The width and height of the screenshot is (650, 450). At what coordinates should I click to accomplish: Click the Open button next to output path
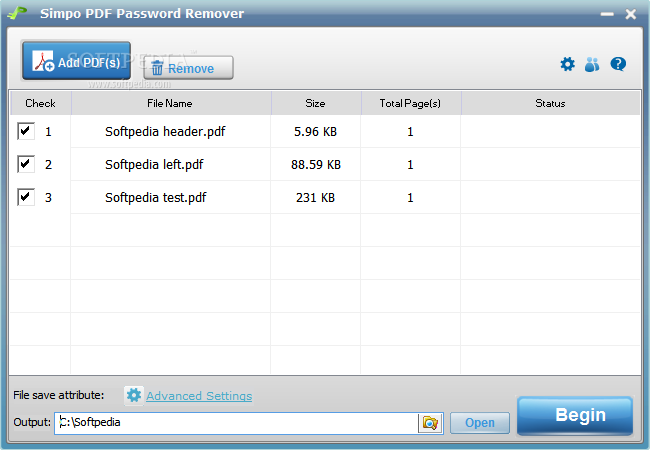[x=480, y=423]
